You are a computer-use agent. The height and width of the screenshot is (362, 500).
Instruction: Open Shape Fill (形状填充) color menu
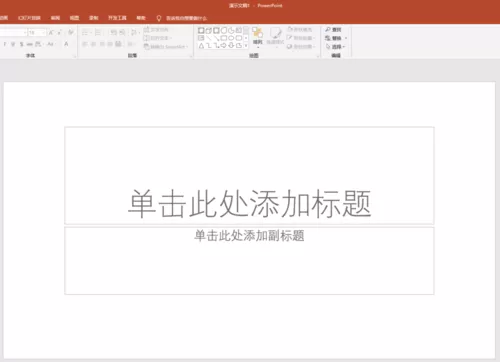(x=300, y=30)
